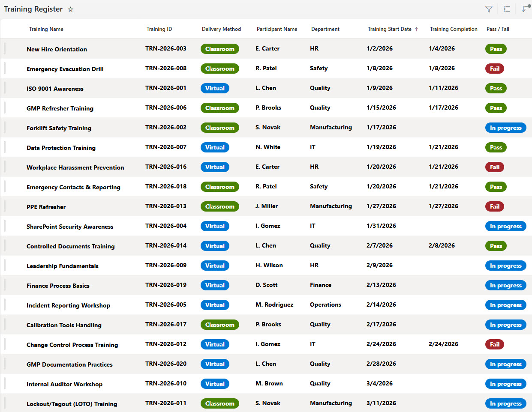Open the filter options funnel icon

click(x=488, y=9)
